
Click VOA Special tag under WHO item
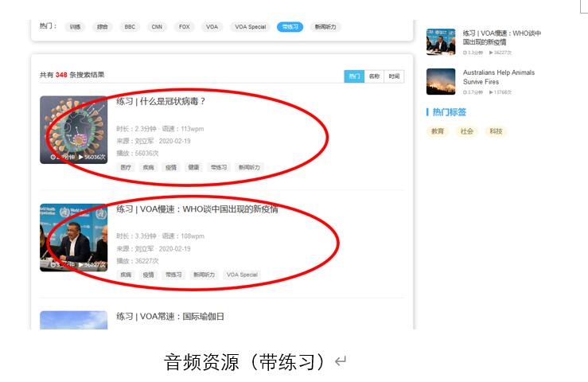[243, 275]
